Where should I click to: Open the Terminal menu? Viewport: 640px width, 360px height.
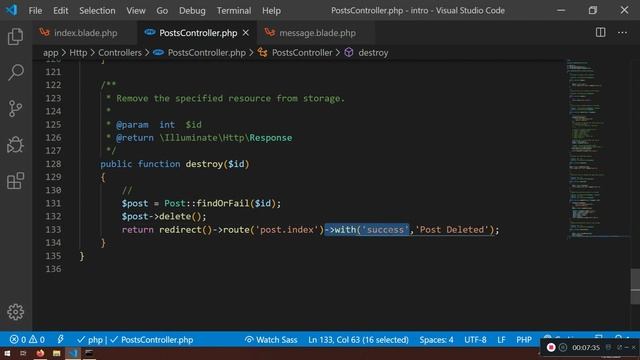pos(234,11)
